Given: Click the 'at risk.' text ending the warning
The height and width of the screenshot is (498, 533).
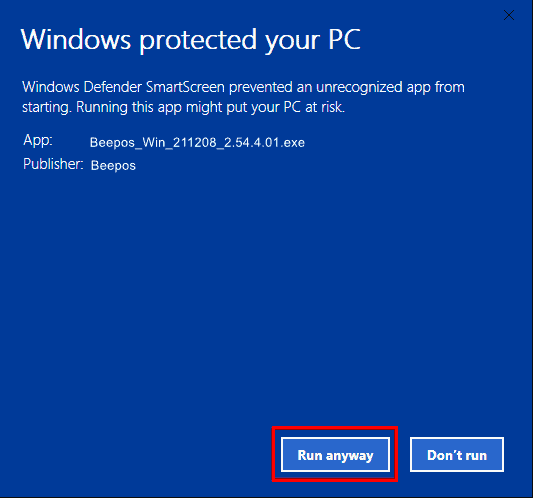Looking at the screenshot, I should 325,107.
